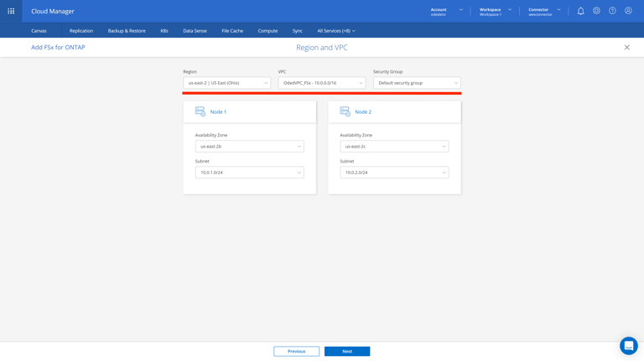Close the Add FSx for ONTAP wizard
Viewport: 644px width, 361px height.
pos(626,47)
